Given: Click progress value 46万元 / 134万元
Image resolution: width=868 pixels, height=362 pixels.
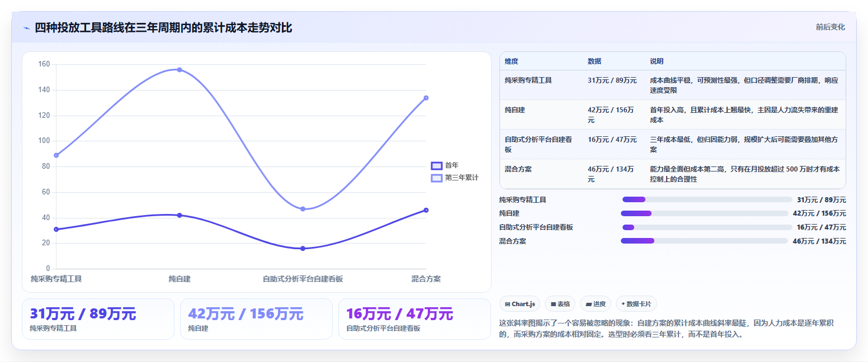Looking at the screenshot, I should (x=819, y=241).
